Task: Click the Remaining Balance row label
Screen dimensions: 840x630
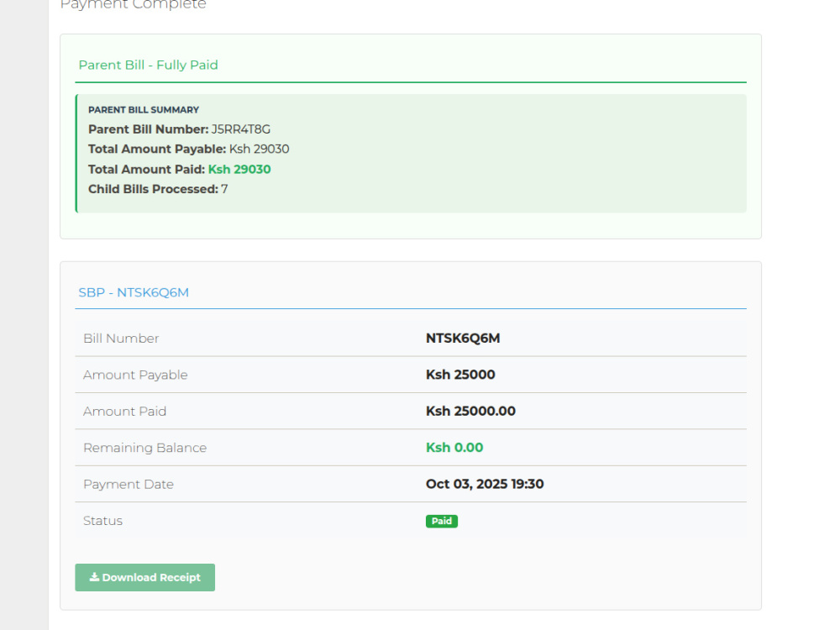Action: click(144, 448)
